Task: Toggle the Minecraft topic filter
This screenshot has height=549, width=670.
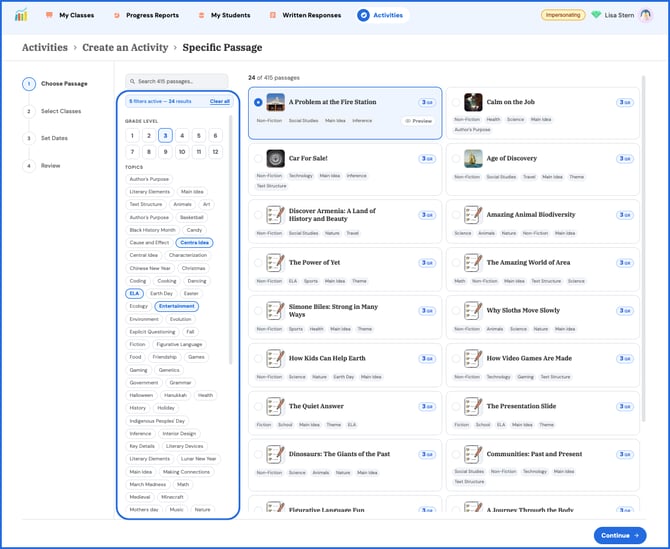Action: 172,497
